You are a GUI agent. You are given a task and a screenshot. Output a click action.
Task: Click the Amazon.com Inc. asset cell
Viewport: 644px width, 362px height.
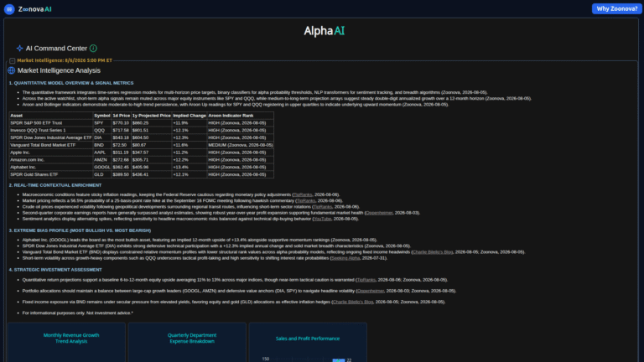pyautogui.click(x=51, y=160)
